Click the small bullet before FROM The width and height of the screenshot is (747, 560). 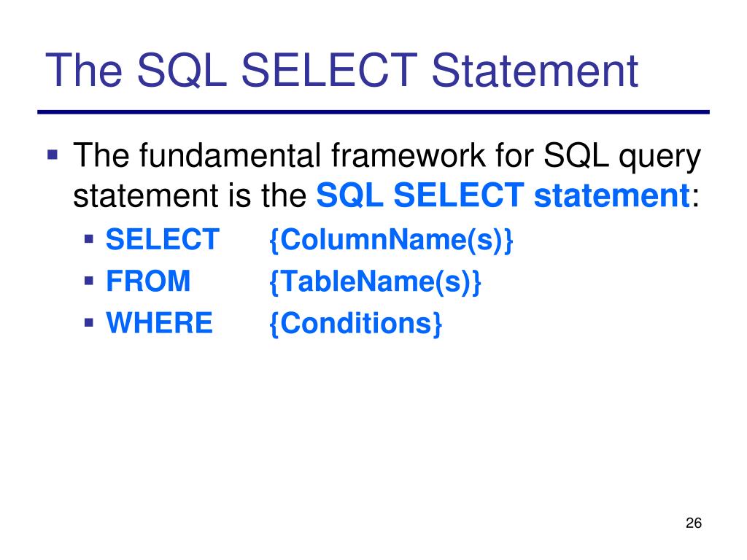coord(88,280)
